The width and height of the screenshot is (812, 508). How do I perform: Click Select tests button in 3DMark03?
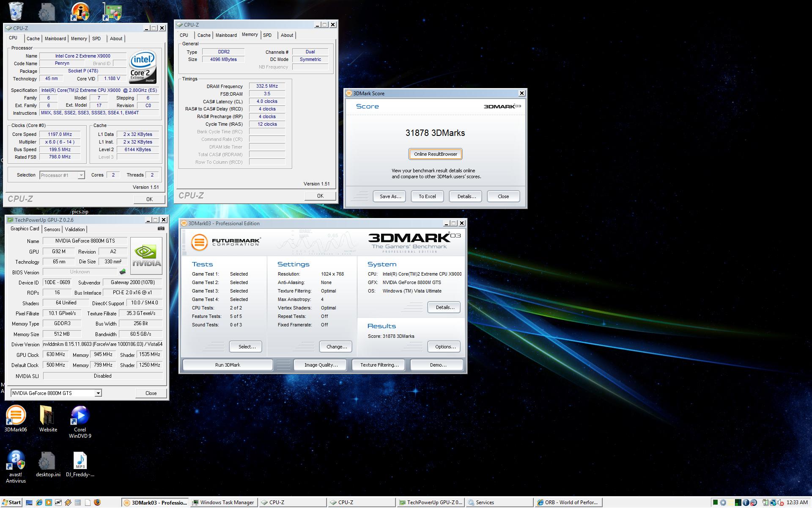click(246, 347)
